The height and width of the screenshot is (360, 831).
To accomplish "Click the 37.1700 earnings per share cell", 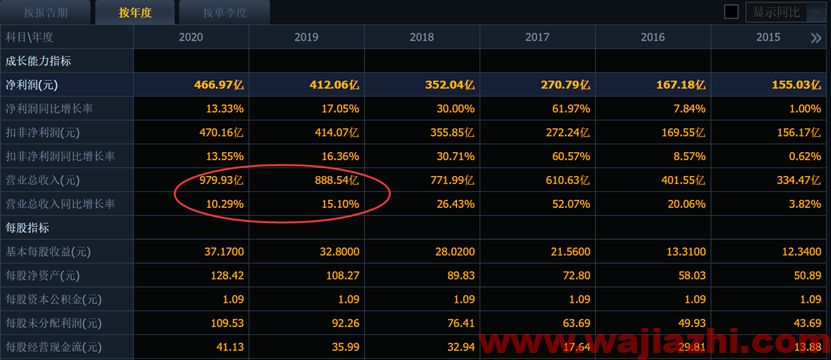I will tap(191, 252).
